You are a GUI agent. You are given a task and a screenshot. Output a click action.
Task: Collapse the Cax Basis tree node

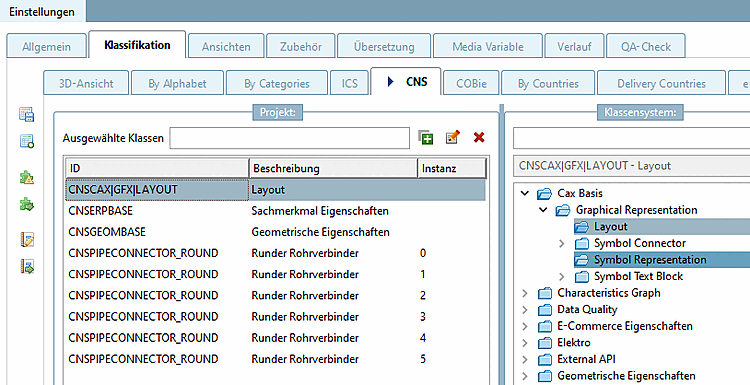click(x=525, y=193)
